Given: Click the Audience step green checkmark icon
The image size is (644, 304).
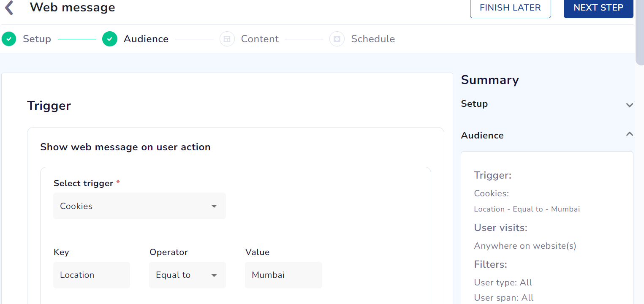Looking at the screenshot, I should (x=110, y=39).
